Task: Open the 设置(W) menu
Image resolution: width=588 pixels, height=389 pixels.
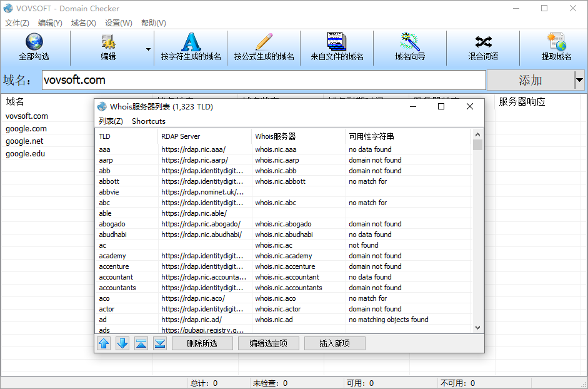Action: pyautogui.click(x=119, y=23)
